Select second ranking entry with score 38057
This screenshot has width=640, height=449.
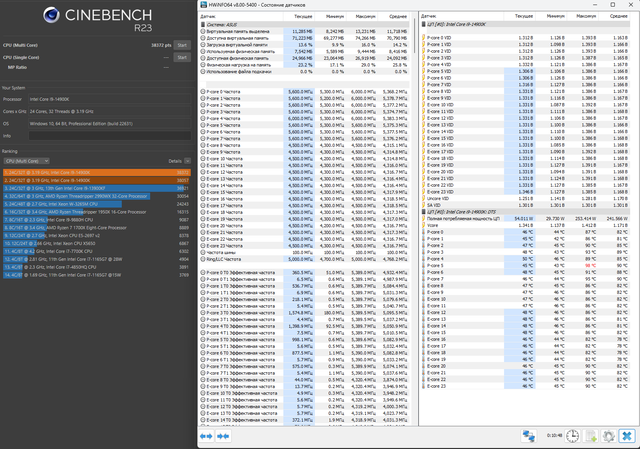coord(97,180)
